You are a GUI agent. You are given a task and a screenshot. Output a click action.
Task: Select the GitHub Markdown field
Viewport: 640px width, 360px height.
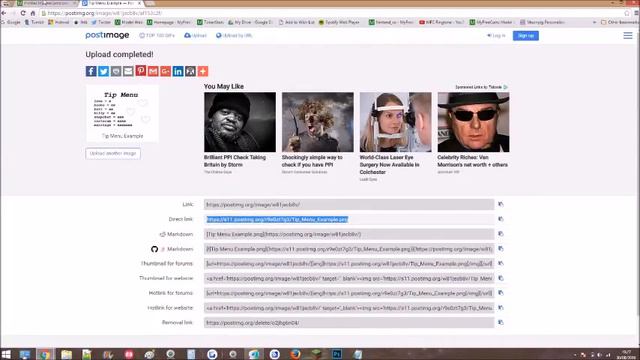[x=349, y=249]
